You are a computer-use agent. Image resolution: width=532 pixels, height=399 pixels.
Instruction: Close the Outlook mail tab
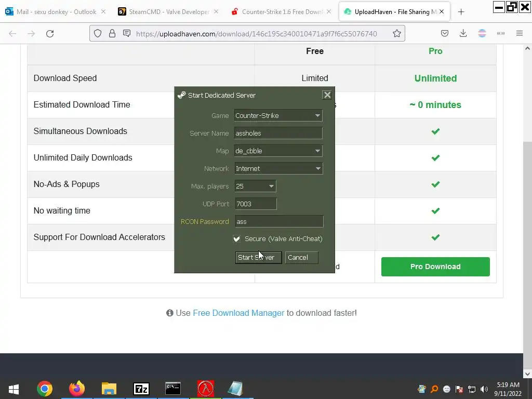pos(103,11)
